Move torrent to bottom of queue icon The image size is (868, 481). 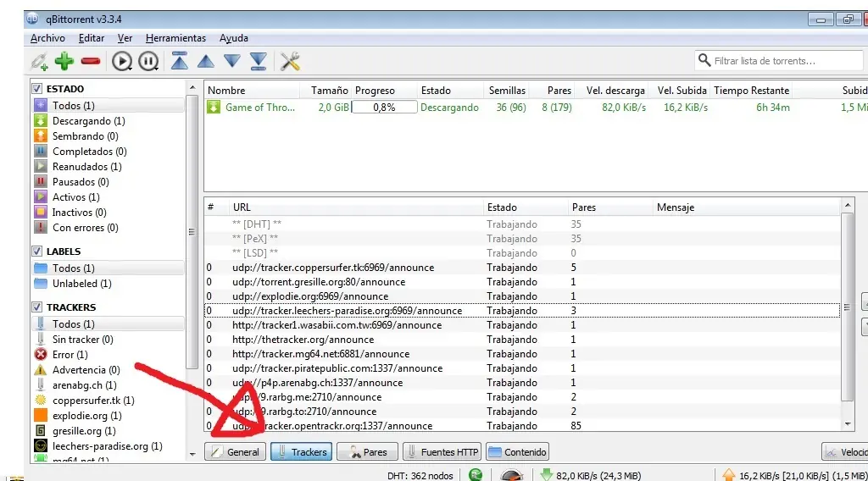[x=259, y=61]
